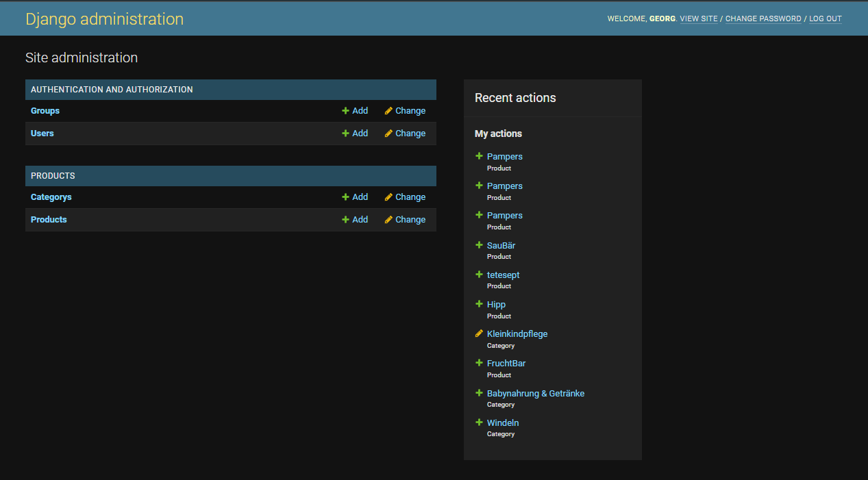This screenshot has height=480, width=868.
Task: Click the pencil icon beside Kleinkindpflege action
Action: [x=479, y=333]
